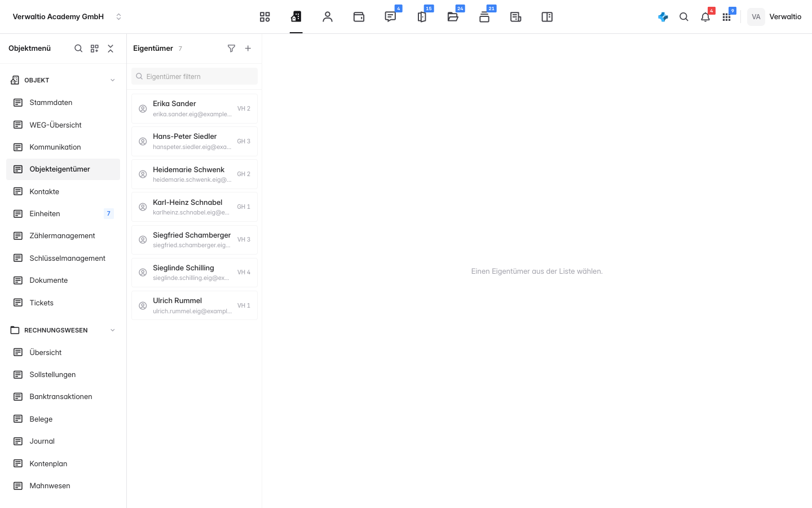Select the building objects icon in top navigation

(296, 17)
